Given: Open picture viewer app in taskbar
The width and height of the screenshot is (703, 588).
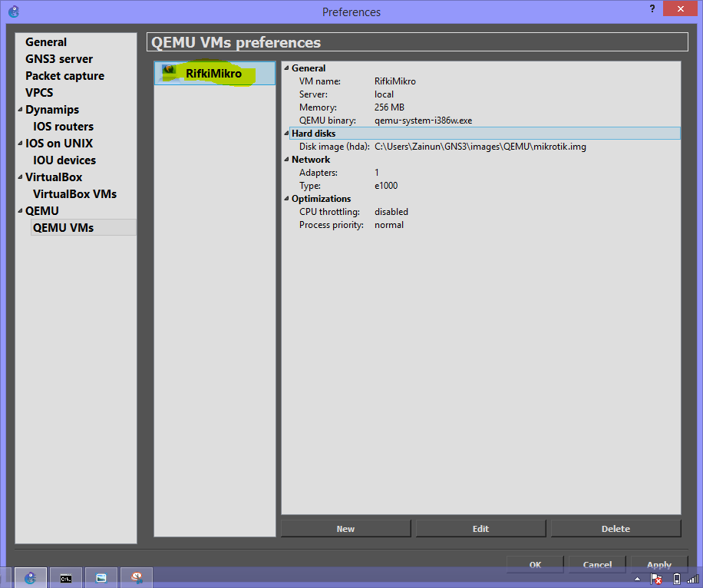Looking at the screenshot, I should pyautogui.click(x=101, y=578).
